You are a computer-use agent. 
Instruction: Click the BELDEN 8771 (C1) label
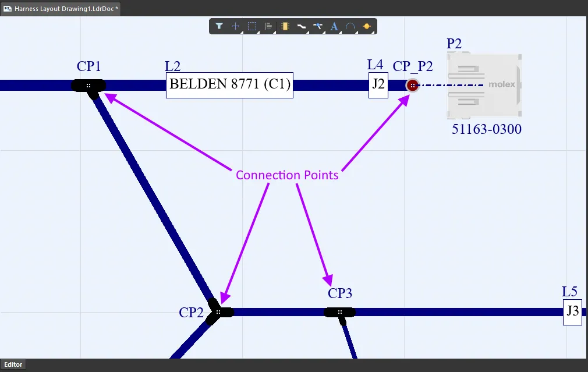point(229,85)
